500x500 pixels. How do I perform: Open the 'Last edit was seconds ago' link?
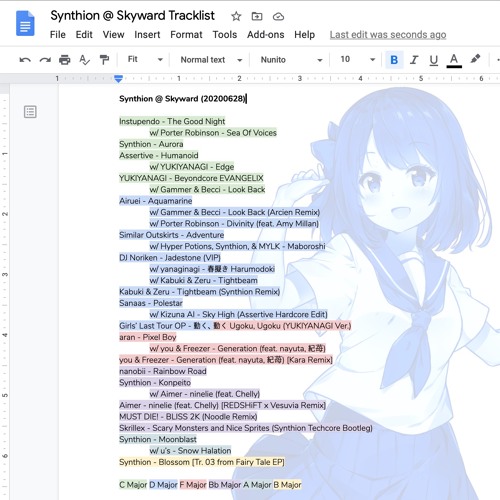(x=388, y=35)
